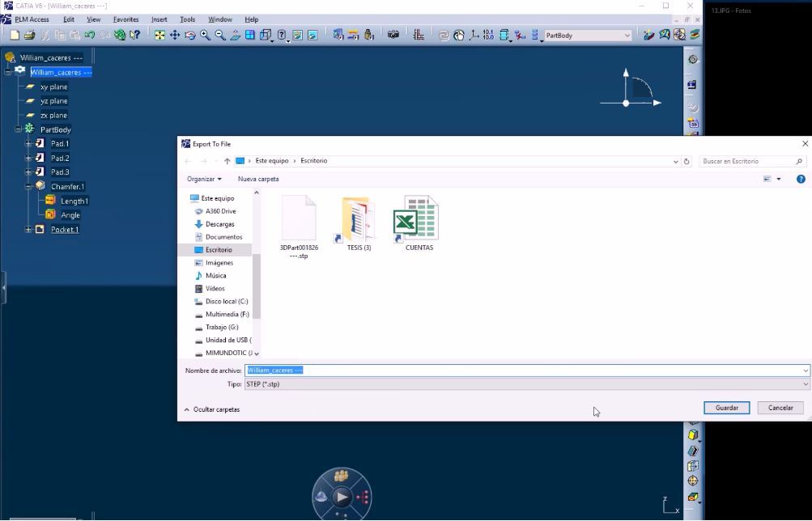
Task: Click the refresh icon beside the address bar
Action: pyautogui.click(x=687, y=161)
